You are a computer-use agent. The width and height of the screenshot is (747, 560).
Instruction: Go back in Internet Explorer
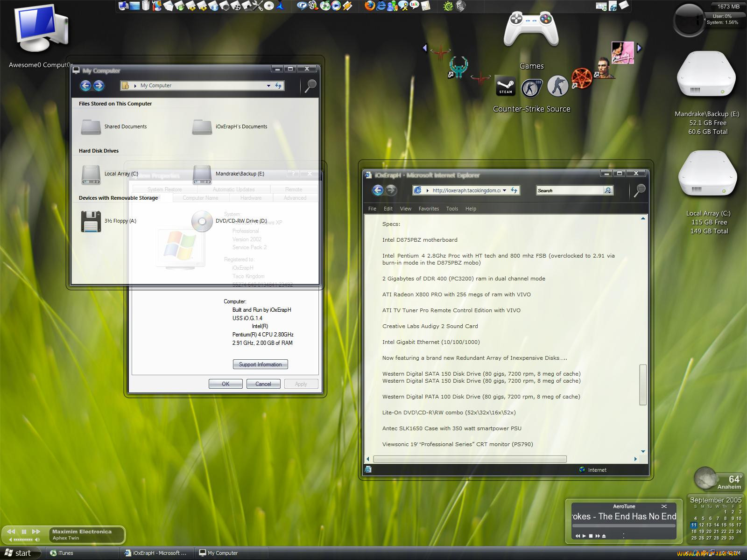(378, 190)
